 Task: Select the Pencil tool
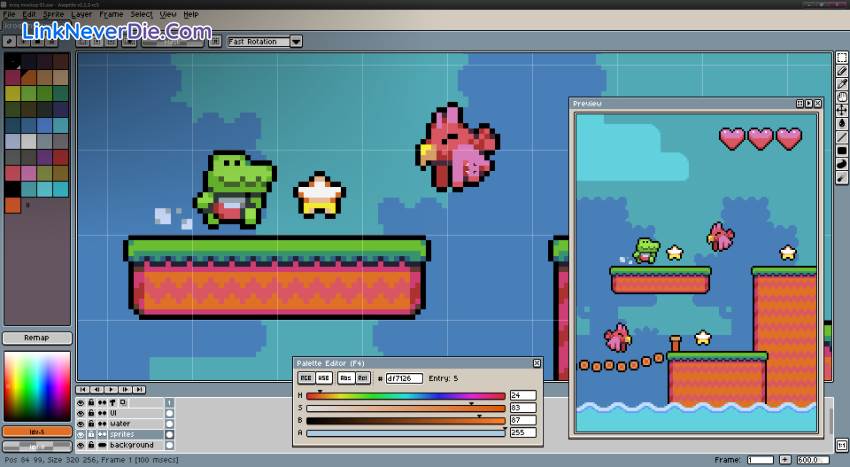841,71
